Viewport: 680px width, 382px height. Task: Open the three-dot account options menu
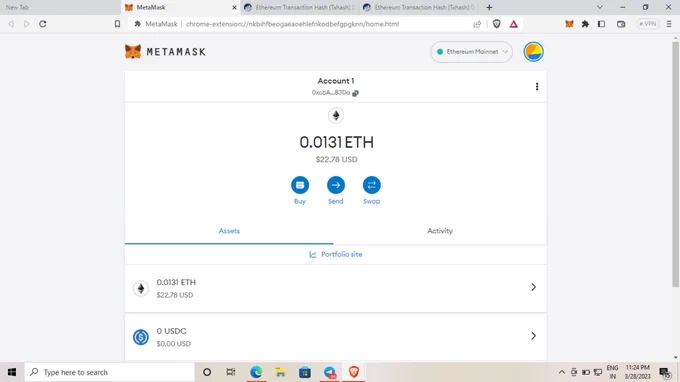pyautogui.click(x=536, y=86)
